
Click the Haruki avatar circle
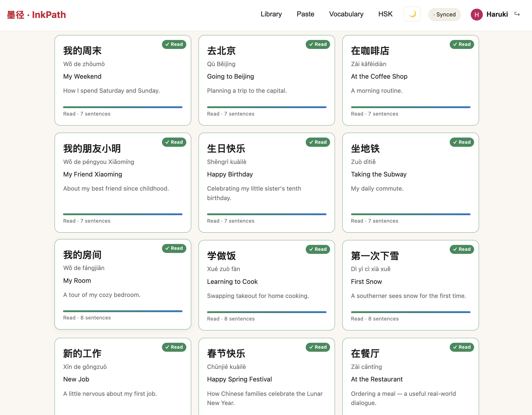coord(477,14)
